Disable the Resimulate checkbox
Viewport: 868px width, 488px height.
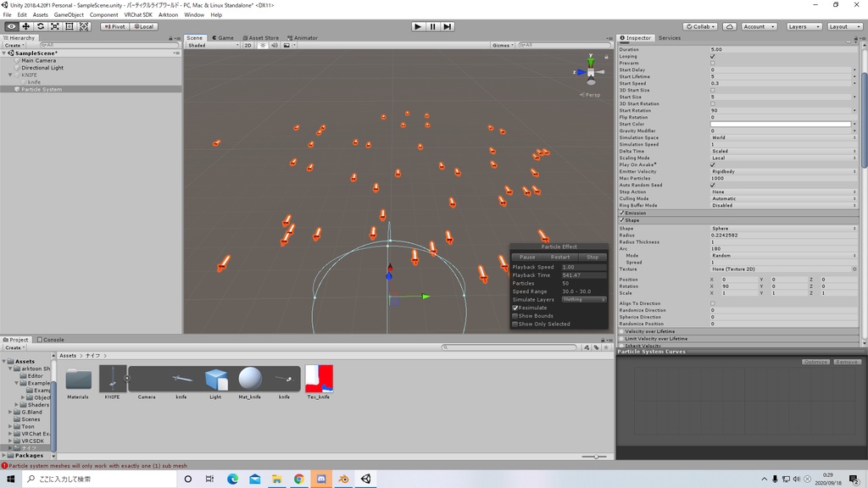click(x=515, y=308)
